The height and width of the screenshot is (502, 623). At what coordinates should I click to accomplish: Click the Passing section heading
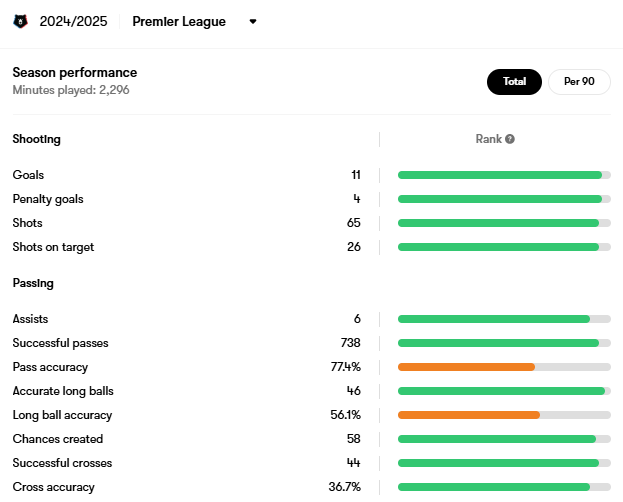(33, 283)
